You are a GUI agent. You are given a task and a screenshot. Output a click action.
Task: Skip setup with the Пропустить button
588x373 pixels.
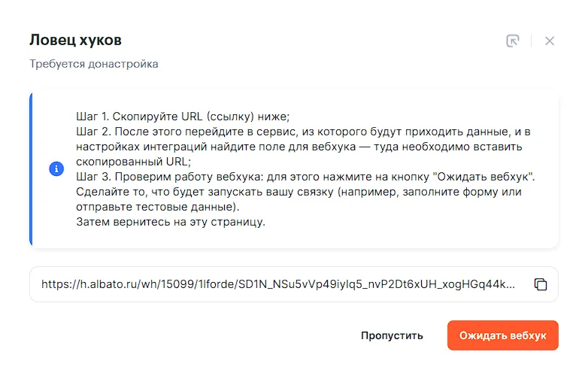tap(392, 335)
